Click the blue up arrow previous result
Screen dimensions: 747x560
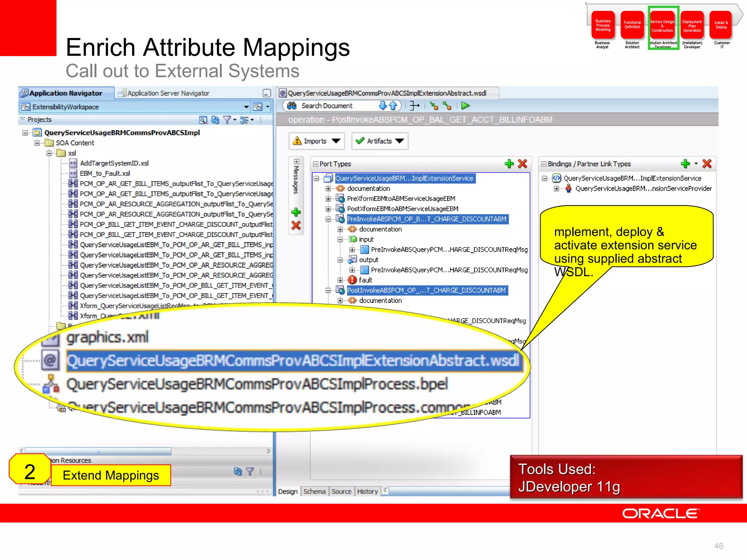click(x=393, y=106)
